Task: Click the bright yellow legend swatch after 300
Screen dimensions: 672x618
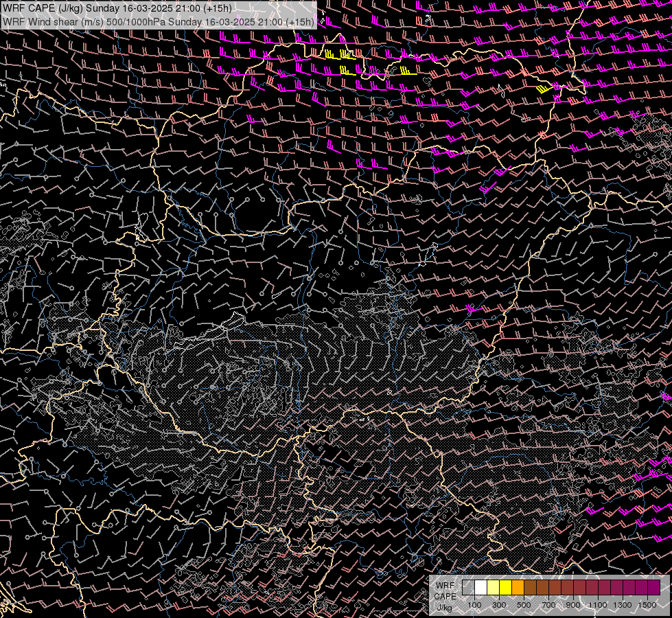Action: click(x=506, y=588)
